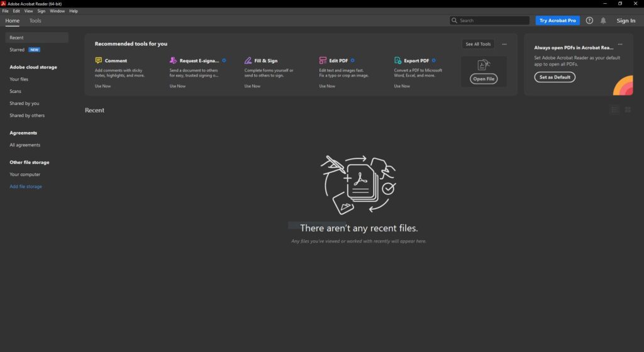The width and height of the screenshot is (644, 352).
Task: Click the Try Acrobat Pro button
Action: coord(557,21)
